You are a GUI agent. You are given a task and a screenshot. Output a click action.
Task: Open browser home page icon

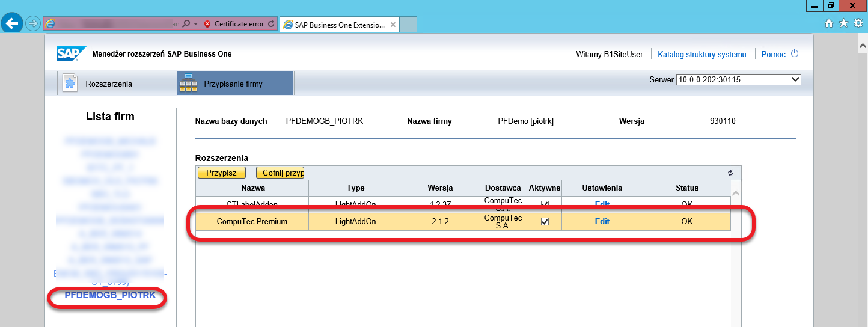(x=829, y=23)
